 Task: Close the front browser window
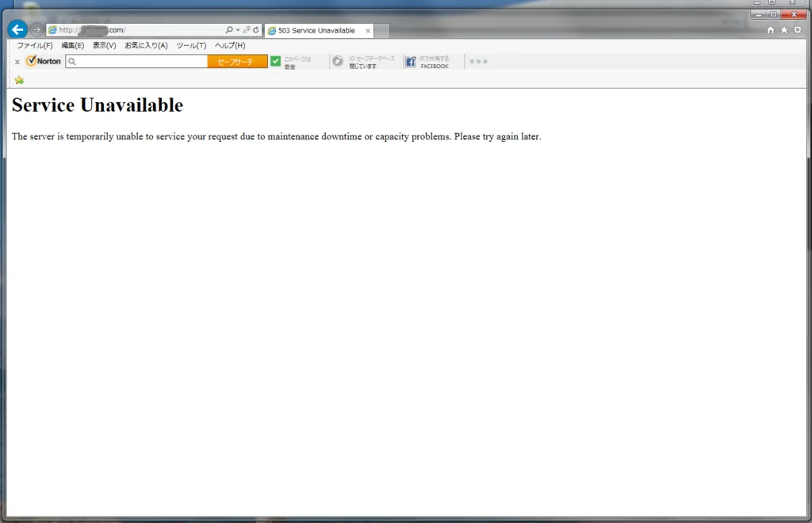794,14
